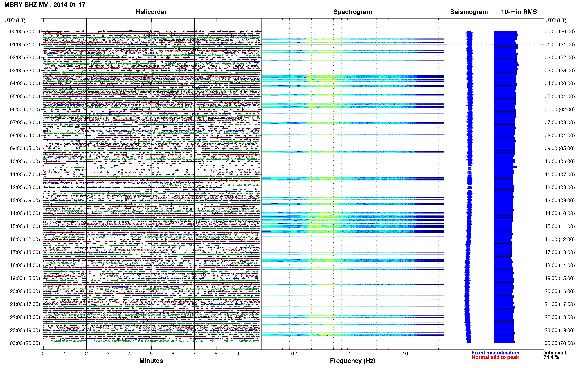Viewport: 588px width, 368px height.
Task: Click the left axis label '20:00 (16:00)'
Action: 25,291
